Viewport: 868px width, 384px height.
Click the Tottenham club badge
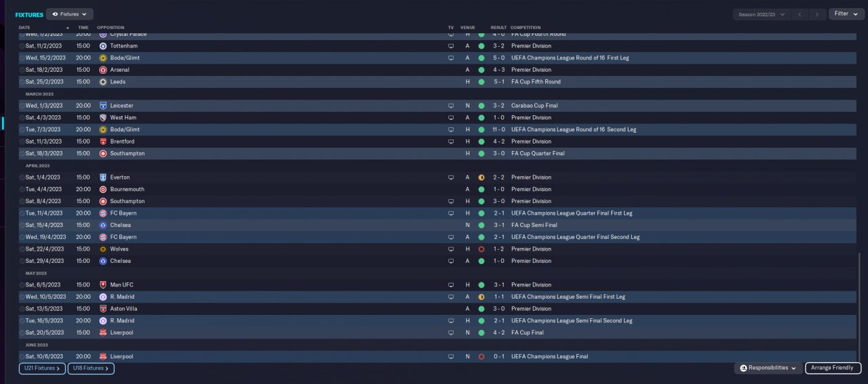[103, 46]
